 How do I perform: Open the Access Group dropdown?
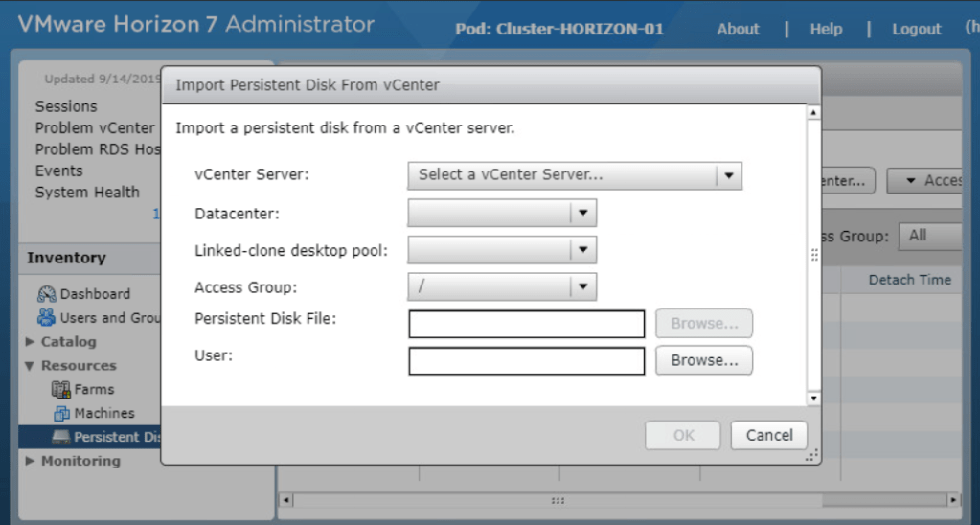click(582, 286)
